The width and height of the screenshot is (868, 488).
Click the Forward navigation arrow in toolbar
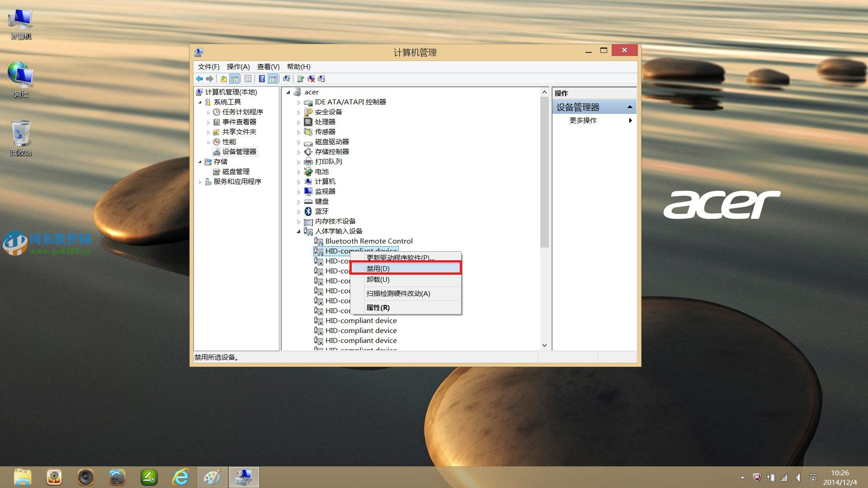tap(210, 79)
